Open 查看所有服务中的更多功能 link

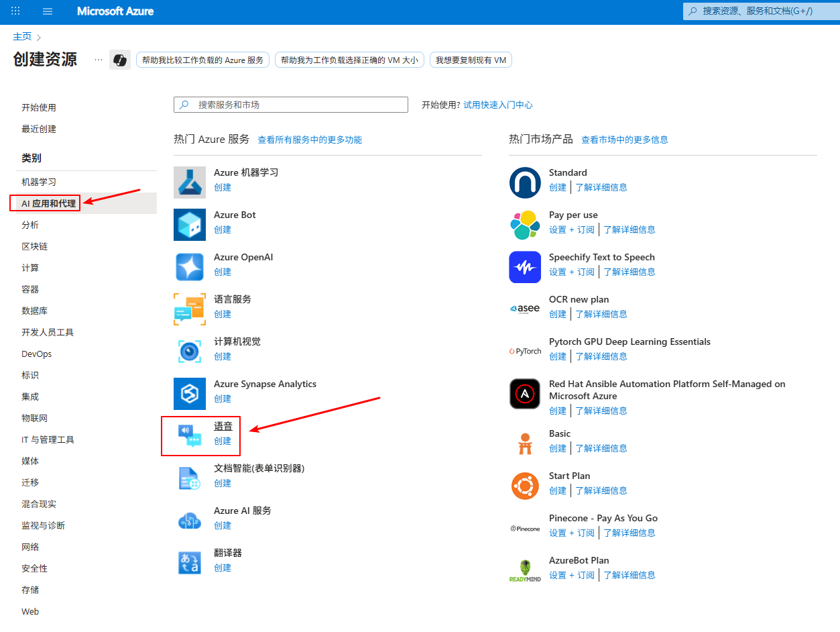click(x=310, y=140)
